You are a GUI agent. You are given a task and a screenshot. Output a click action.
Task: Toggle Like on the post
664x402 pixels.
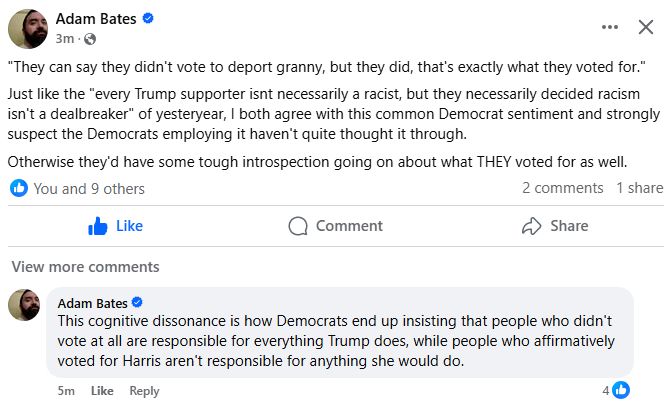point(115,226)
